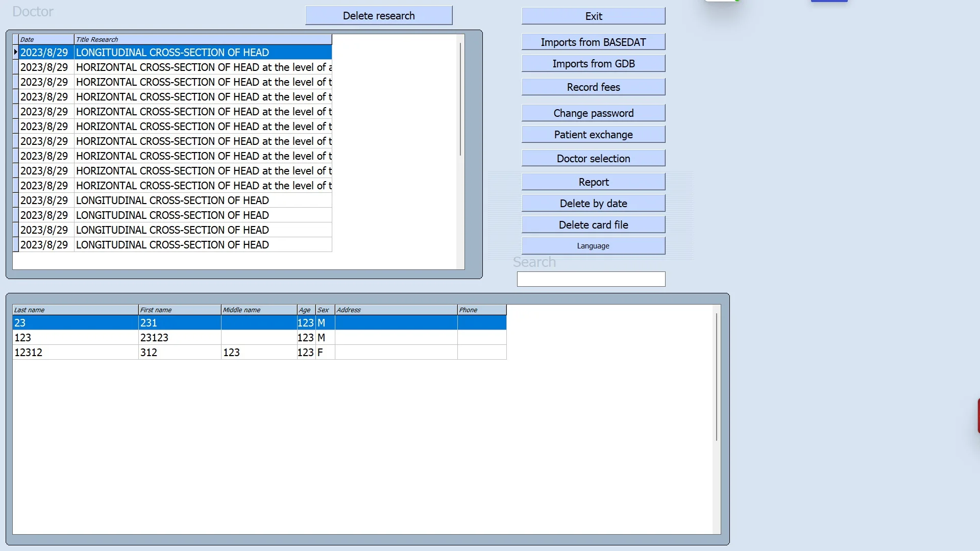Click Imports from GDB button

[593, 63]
